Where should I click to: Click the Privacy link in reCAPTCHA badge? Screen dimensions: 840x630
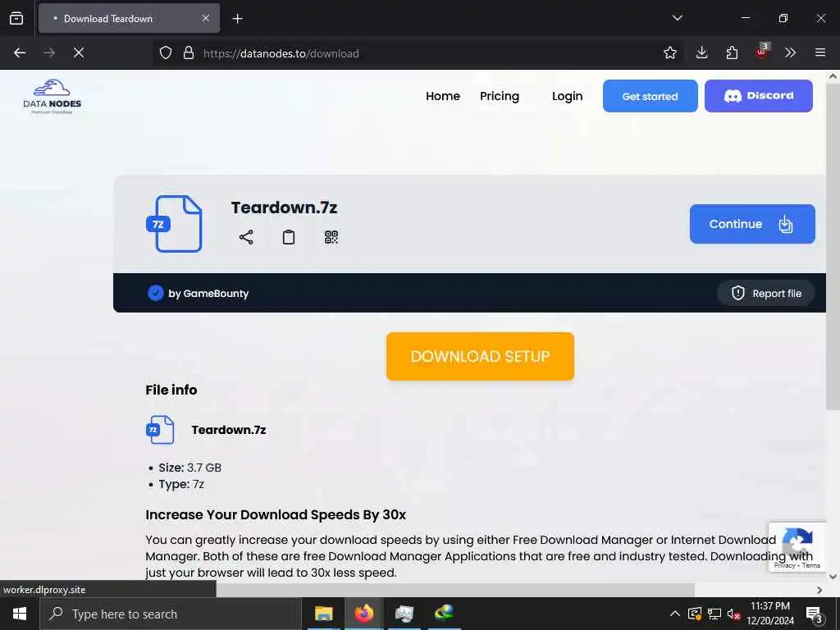tap(784, 565)
